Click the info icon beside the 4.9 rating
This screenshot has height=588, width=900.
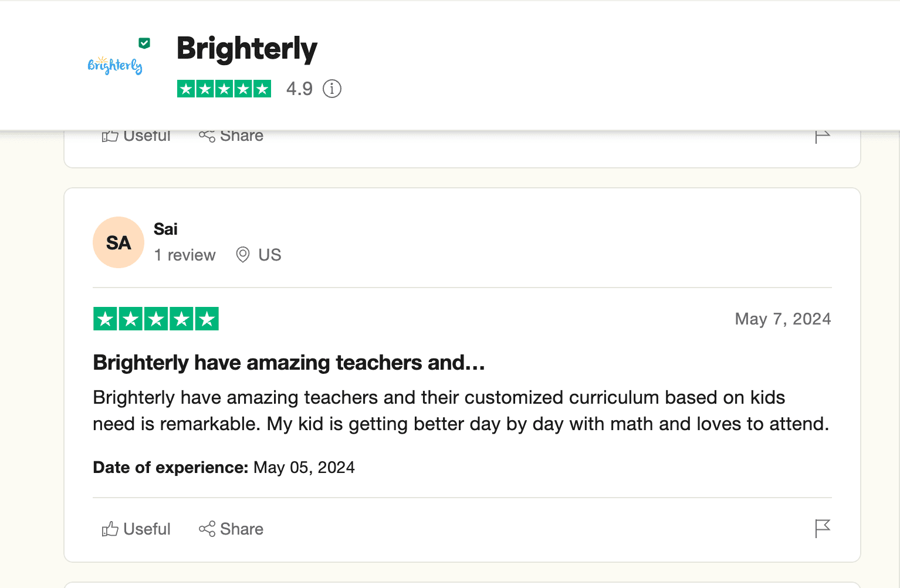tap(332, 89)
